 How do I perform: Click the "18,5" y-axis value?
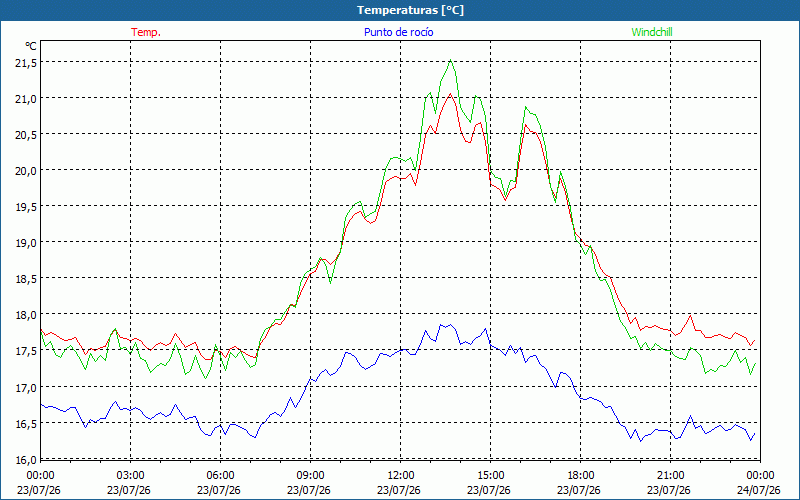(x=28, y=279)
